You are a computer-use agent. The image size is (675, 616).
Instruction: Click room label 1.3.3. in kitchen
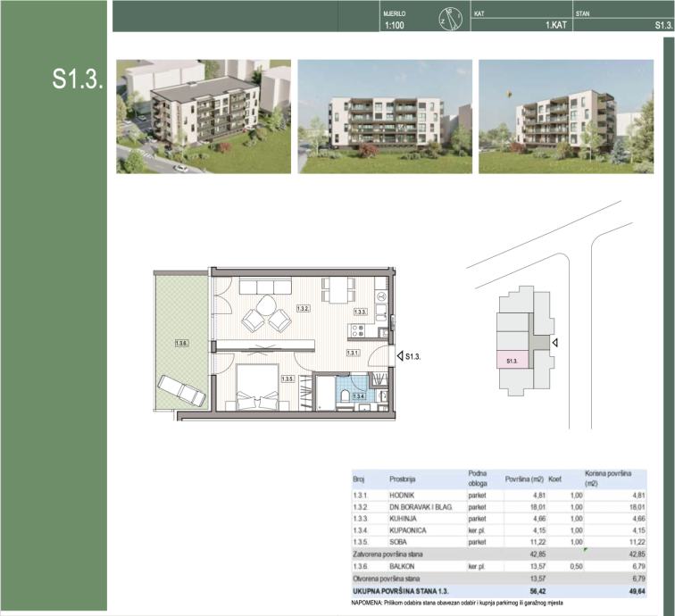[x=361, y=312]
